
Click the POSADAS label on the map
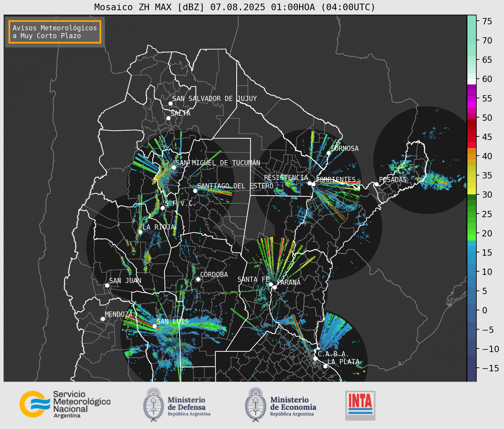pos(393,180)
